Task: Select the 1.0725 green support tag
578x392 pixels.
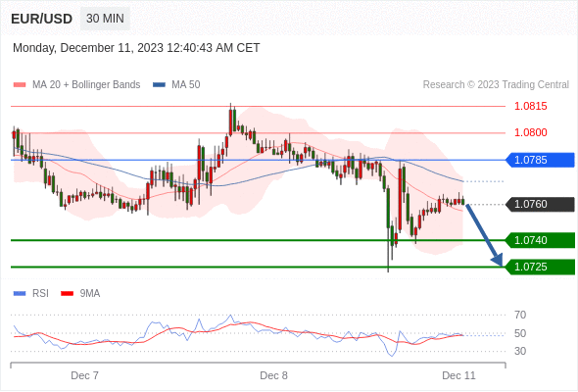Action: click(540, 267)
